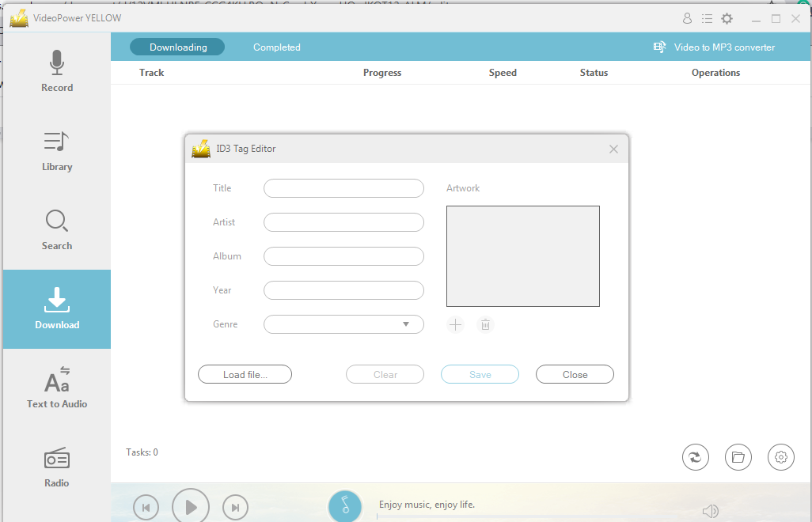Click the Title input field
The image size is (812, 522).
pos(343,188)
